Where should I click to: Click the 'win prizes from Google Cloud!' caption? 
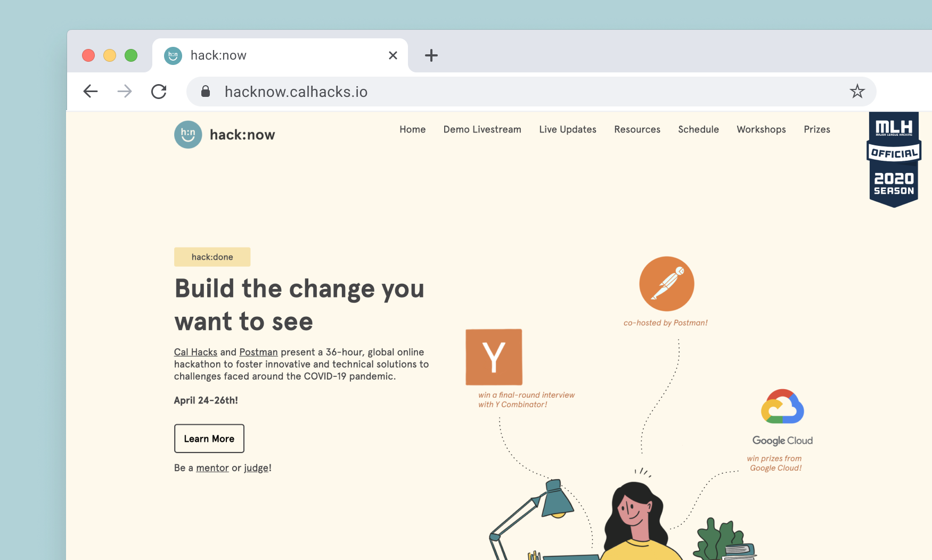(775, 463)
